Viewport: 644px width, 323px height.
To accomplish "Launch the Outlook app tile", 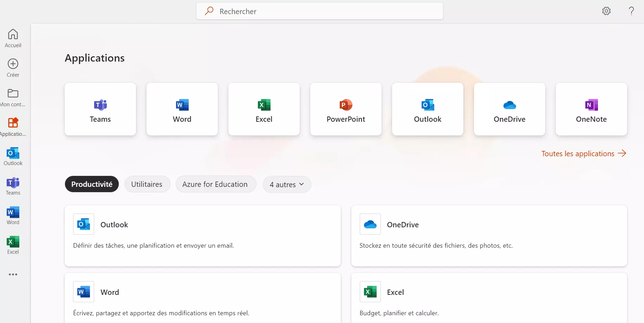I will (x=428, y=109).
